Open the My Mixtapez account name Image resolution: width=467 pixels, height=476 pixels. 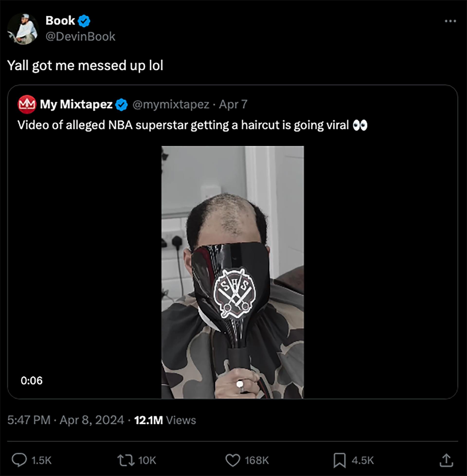[76, 104]
